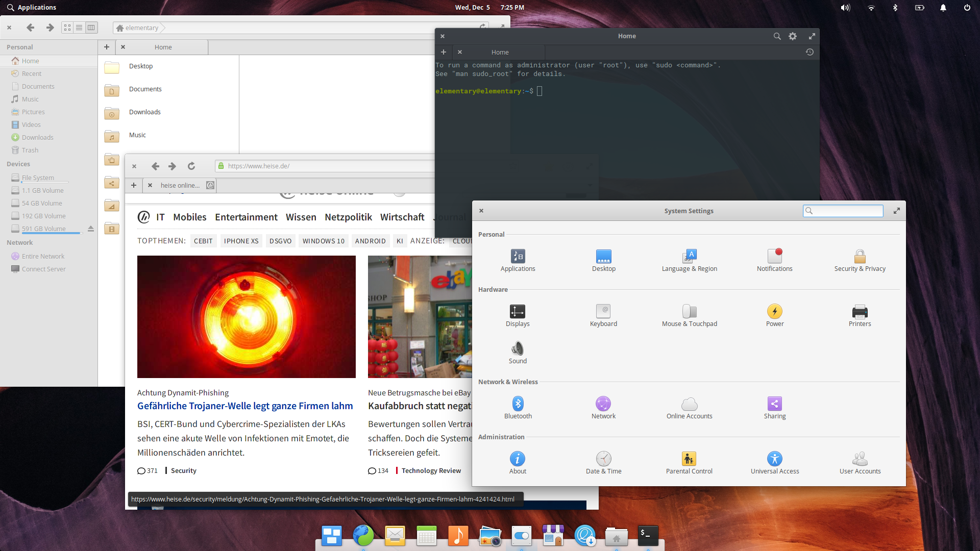Open Sound settings

click(x=518, y=353)
